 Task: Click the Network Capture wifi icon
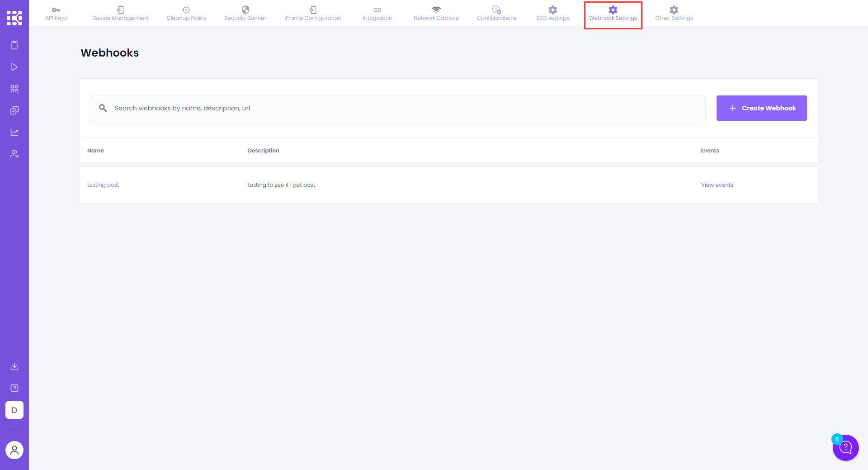click(436, 9)
